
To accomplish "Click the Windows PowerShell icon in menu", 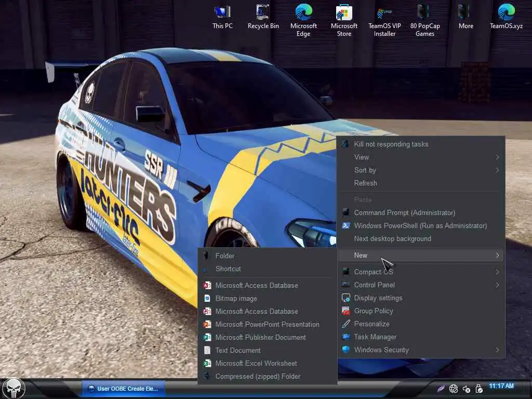I will coord(345,225).
